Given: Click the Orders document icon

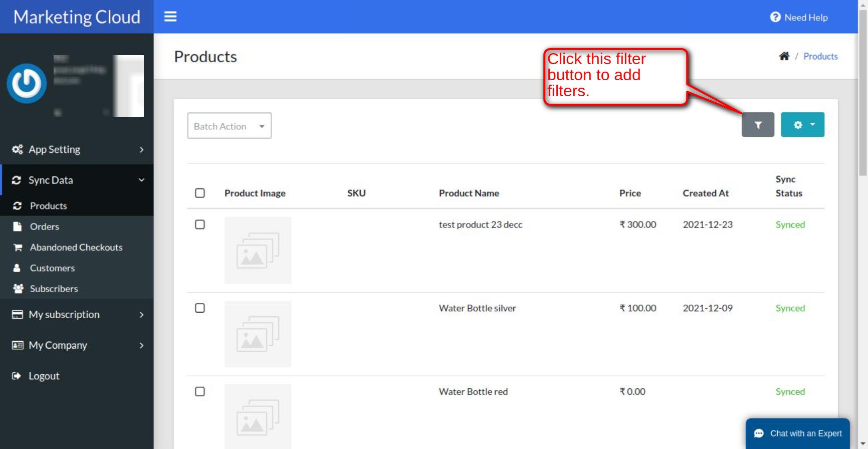Looking at the screenshot, I should (x=18, y=227).
